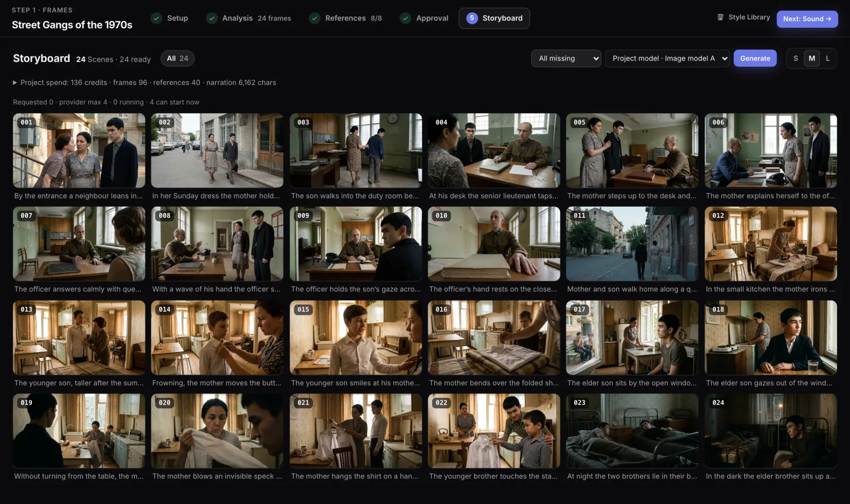Open the All missing dropdown
850x504 pixels.
[566, 58]
